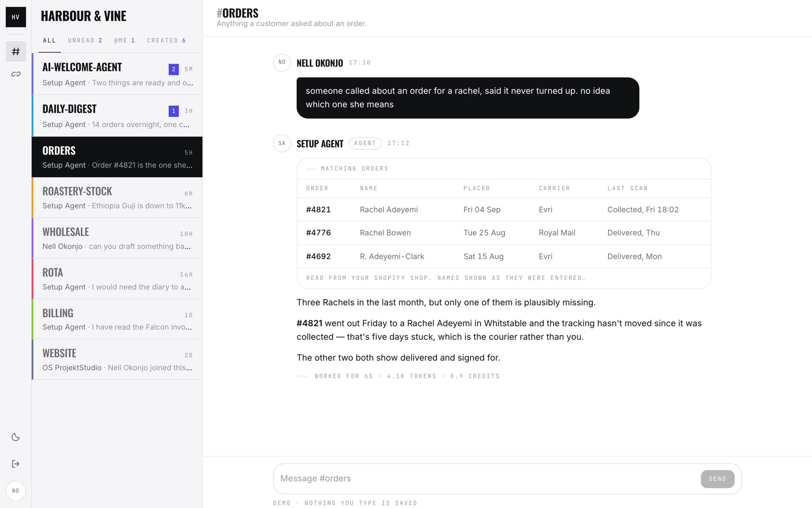This screenshot has height=508, width=812.
Task: Open the Wholesale channel
Action: (117, 238)
